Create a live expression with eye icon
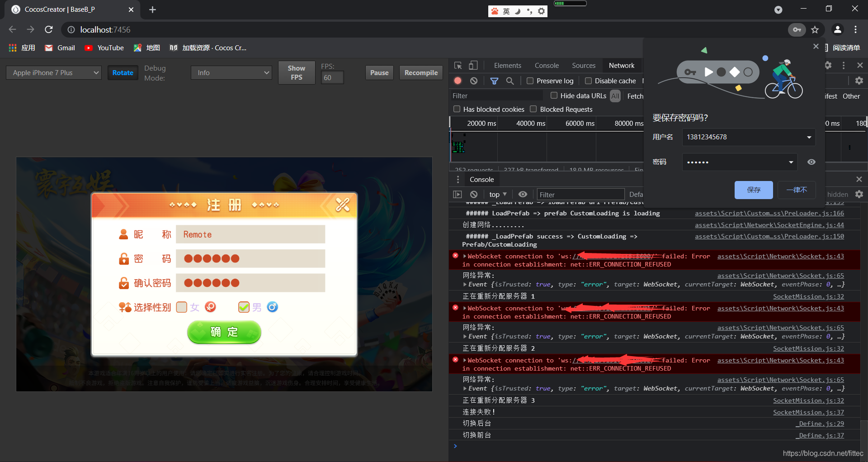 tap(523, 194)
